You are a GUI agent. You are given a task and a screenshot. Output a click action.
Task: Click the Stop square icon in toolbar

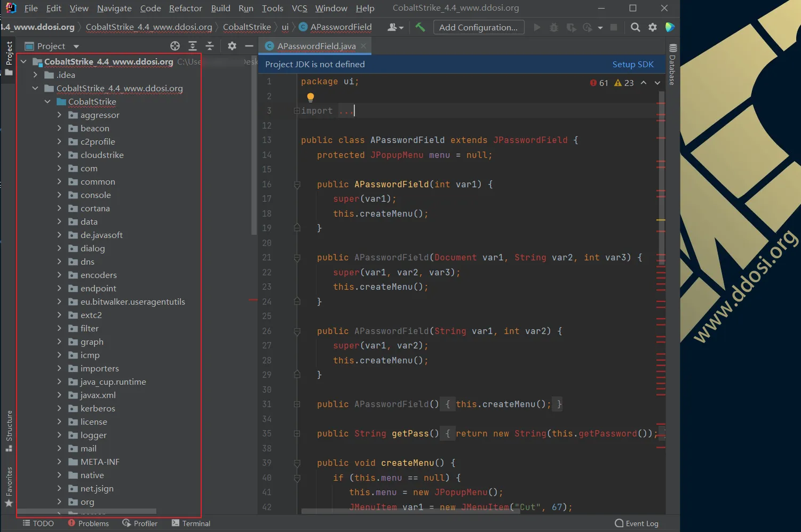click(x=614, y=27)
